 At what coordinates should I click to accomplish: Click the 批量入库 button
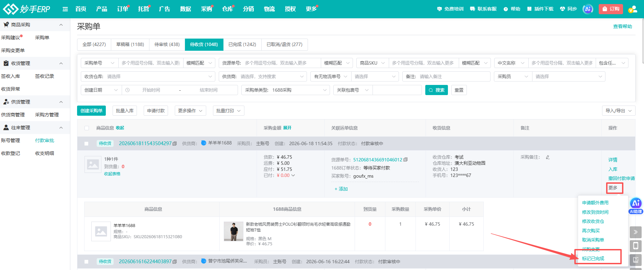[x=125, y=111]
